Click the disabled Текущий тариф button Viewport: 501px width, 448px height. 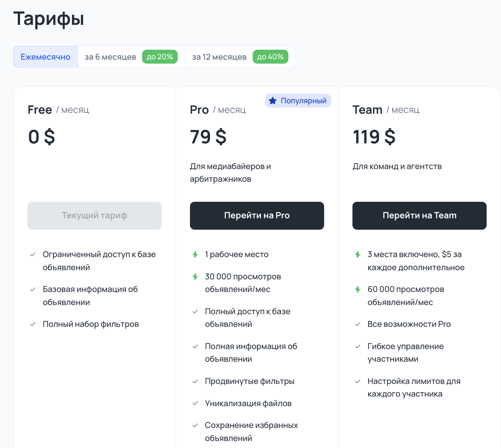point(95,216)
